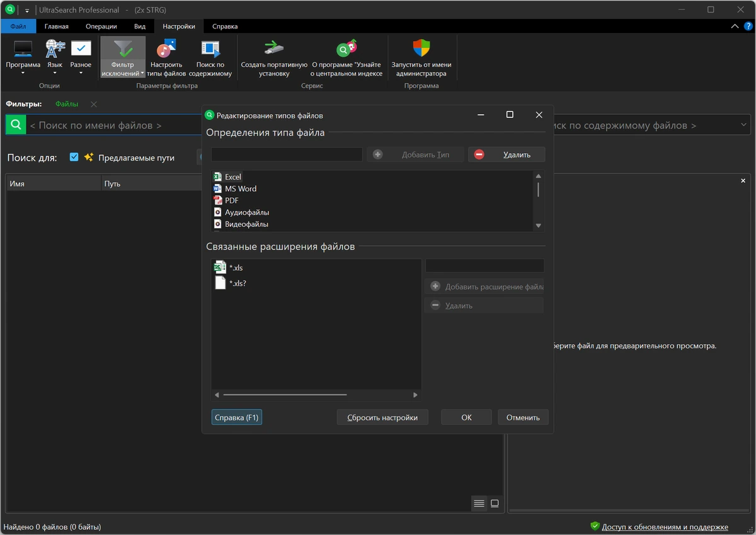Screen dimensions: 756x535
Task: Open the Разное settings icon
Action: [81, 49]
